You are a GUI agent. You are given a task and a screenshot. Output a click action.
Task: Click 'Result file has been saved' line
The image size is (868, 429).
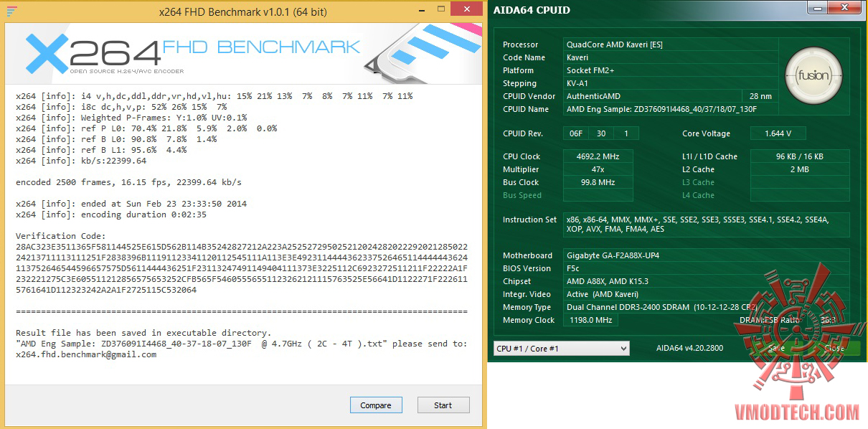(143, 333)
